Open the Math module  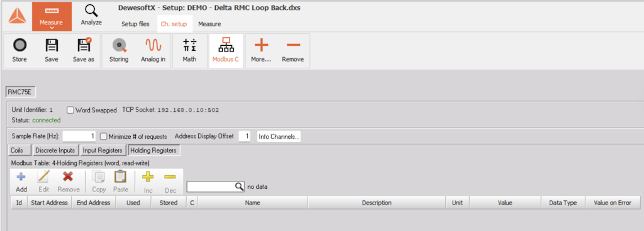pos(189,51)
